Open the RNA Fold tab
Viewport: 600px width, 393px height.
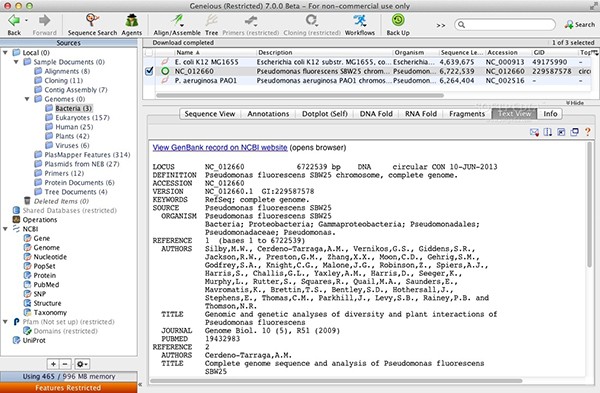click(x=421, y=114)
